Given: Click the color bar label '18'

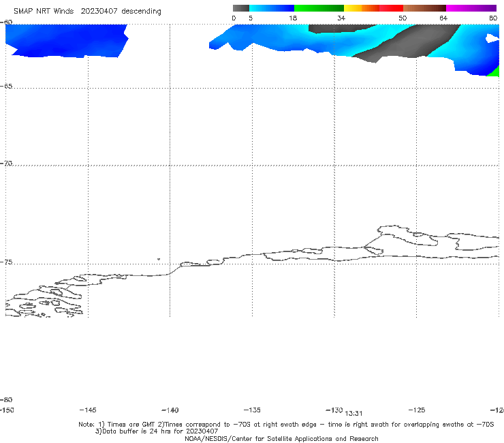Looking at the screenshot, I should [293, 18].
